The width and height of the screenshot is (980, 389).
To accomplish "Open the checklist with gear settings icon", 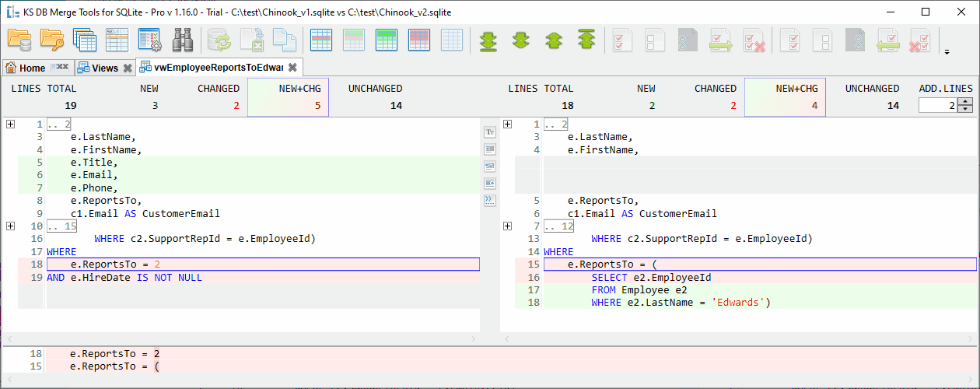I will coord(150,40).
